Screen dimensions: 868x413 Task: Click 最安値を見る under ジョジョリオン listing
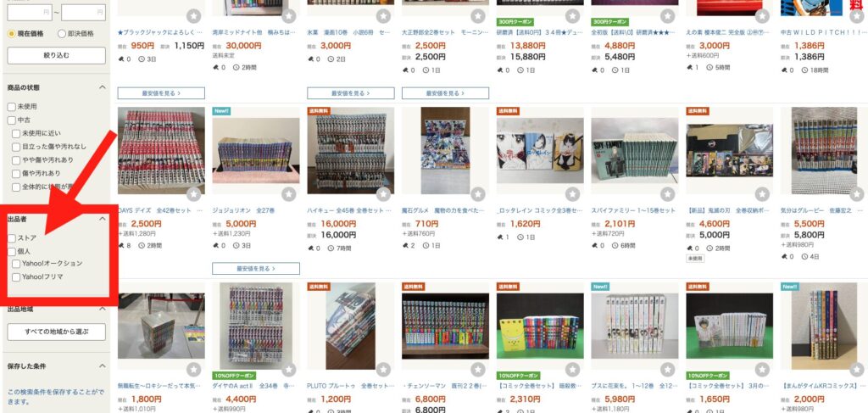click(256, 269)
